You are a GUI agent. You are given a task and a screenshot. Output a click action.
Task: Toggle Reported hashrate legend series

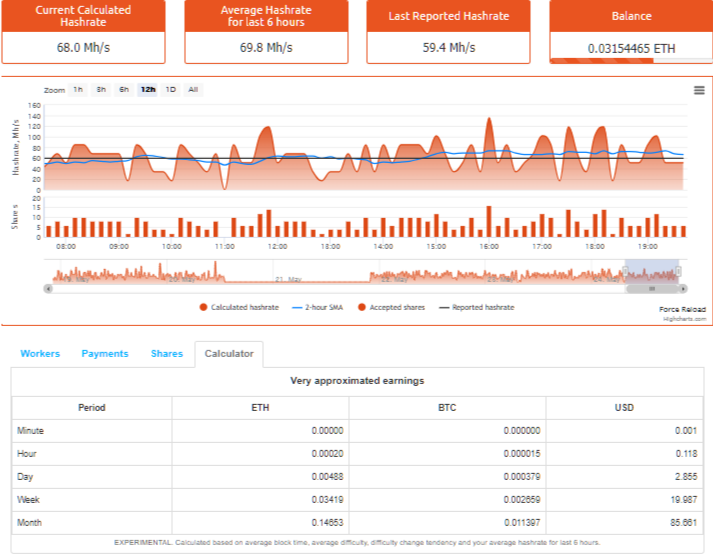pos(477,307)
